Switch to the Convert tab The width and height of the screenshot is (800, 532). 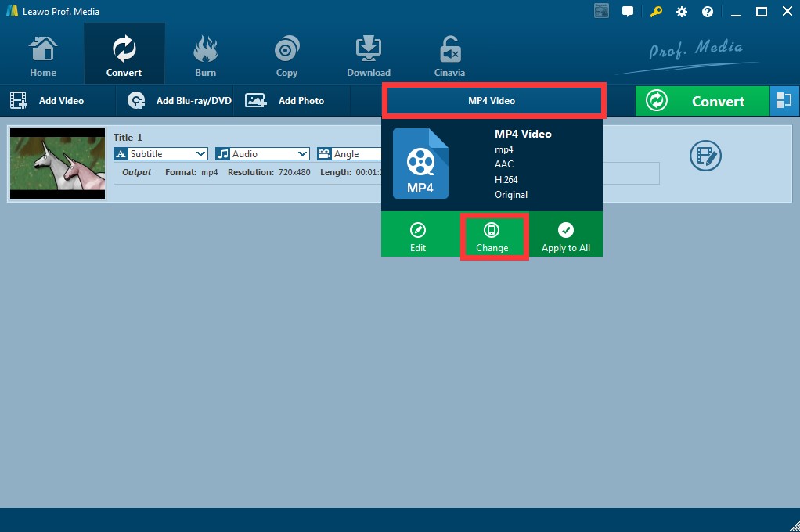click(x=124, y=54)
